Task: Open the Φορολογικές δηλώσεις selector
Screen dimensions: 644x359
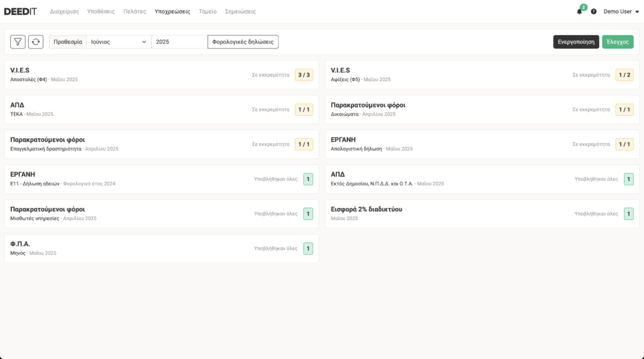Action: [x=243, y=42]
